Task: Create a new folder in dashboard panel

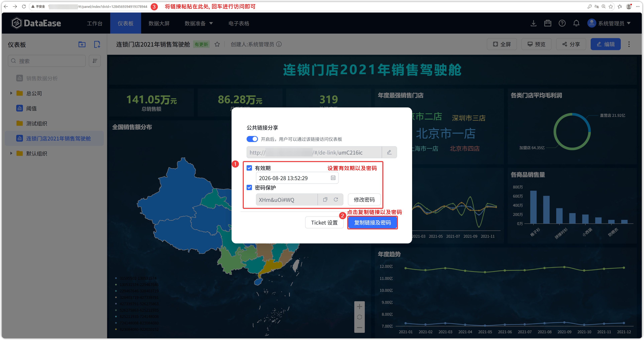Action: coord(82,44)
